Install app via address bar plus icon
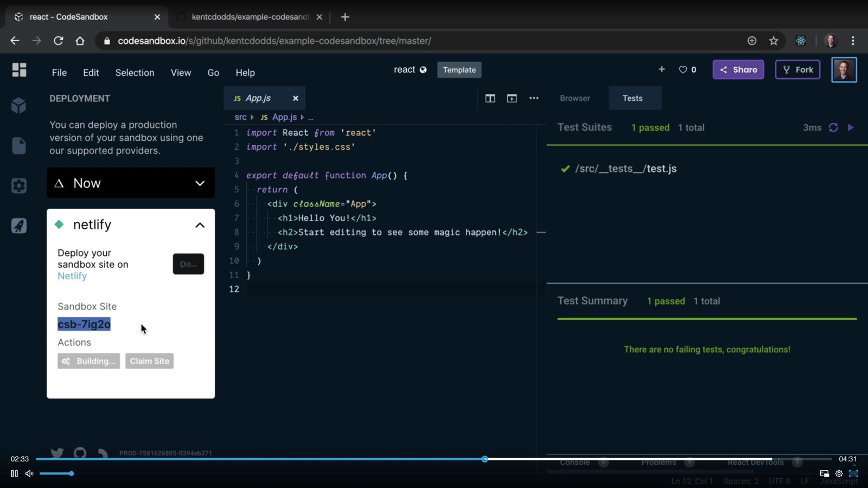The height and width of the screenshot is (488, 868). pyautogui.click(x=752, y=41)
